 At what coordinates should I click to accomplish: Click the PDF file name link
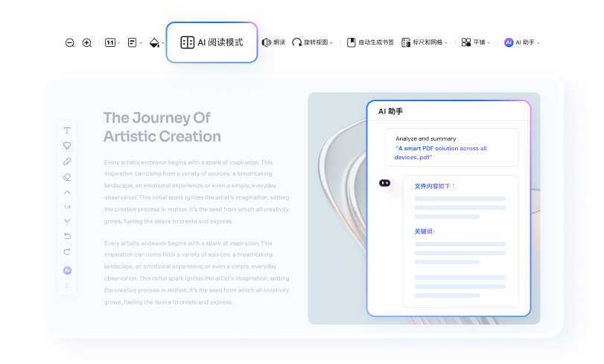tap(441, 153)
